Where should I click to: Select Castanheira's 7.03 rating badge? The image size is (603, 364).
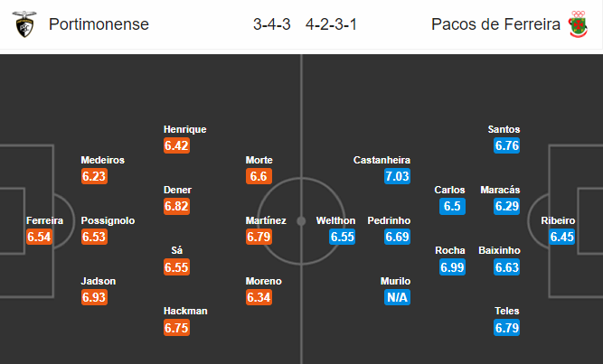pos(397,176)
